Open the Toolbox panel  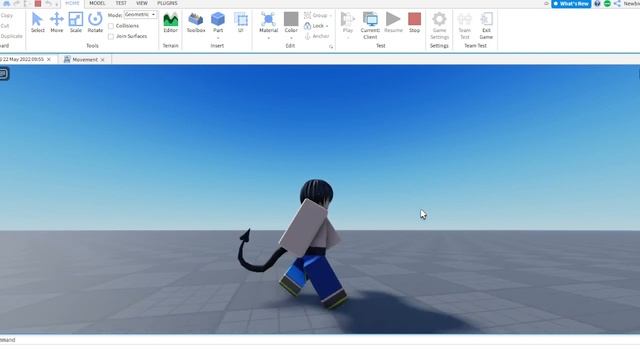(x=196, y=22)
